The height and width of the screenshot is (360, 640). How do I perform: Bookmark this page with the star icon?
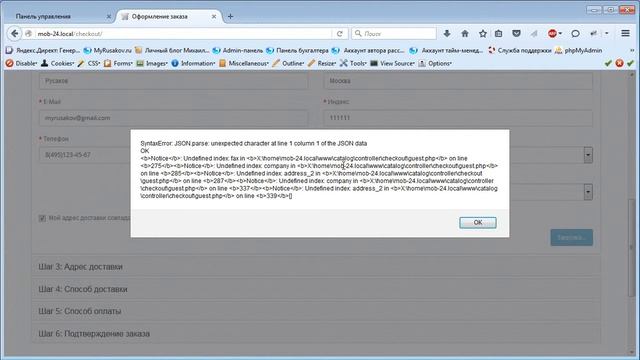[x=483, y=33]
